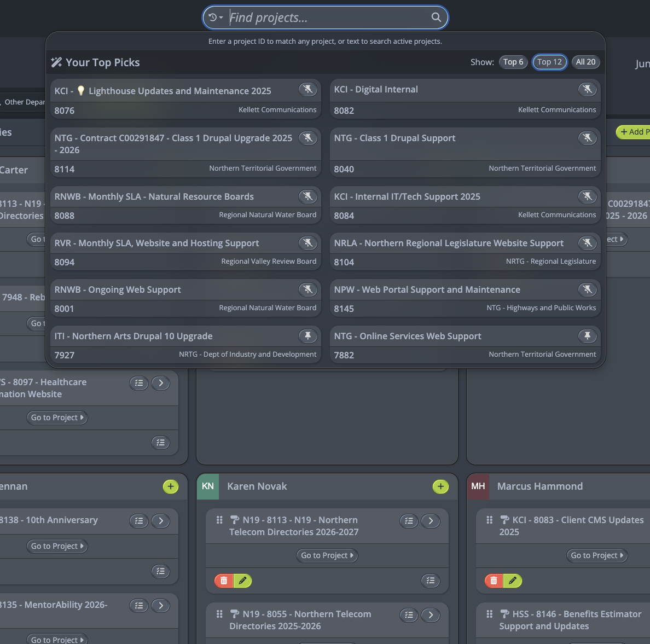Show All 20 picks

(585, 62)
